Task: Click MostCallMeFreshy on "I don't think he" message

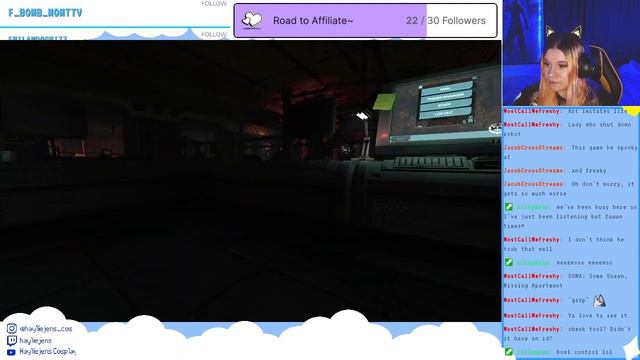Action: [532, 240]
